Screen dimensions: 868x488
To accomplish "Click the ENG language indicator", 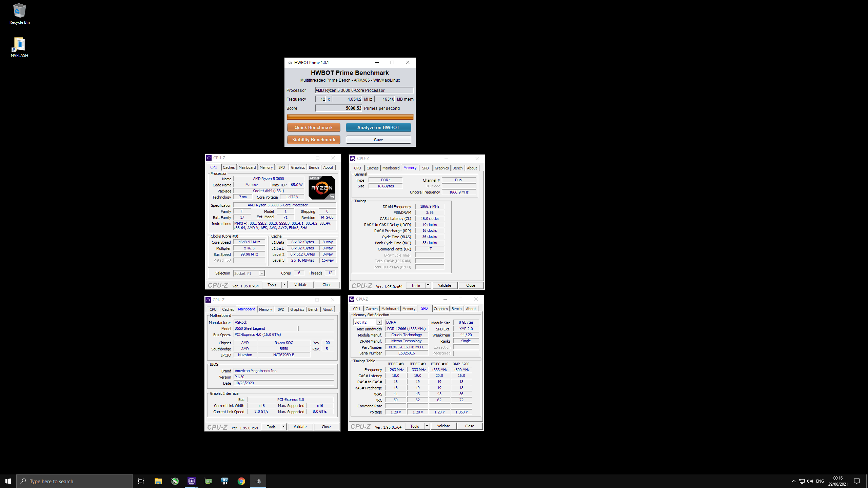I will tap(820, 481).
